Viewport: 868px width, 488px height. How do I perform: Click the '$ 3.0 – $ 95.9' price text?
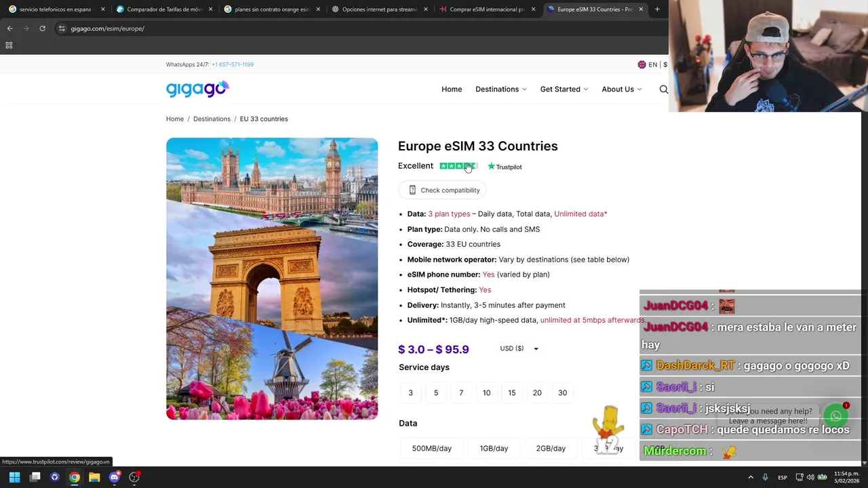(x=433, y=350)
